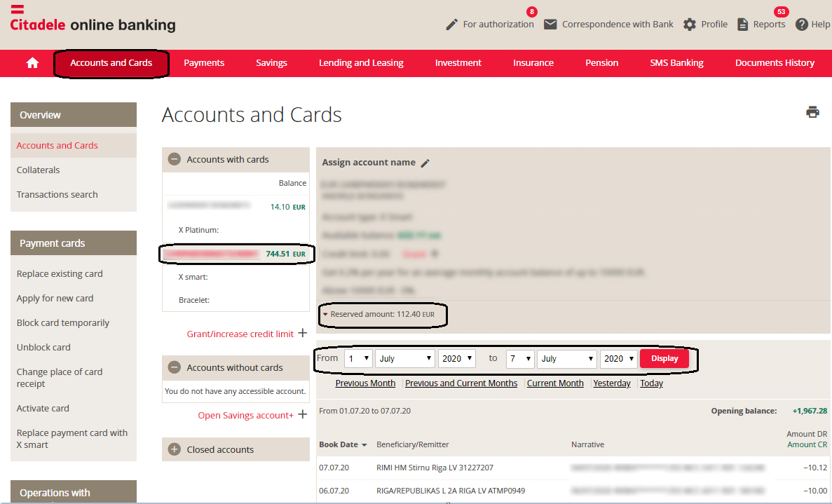Click Grant/increase credit limit link
Screen dimensions: 832x504
[240, 334]
